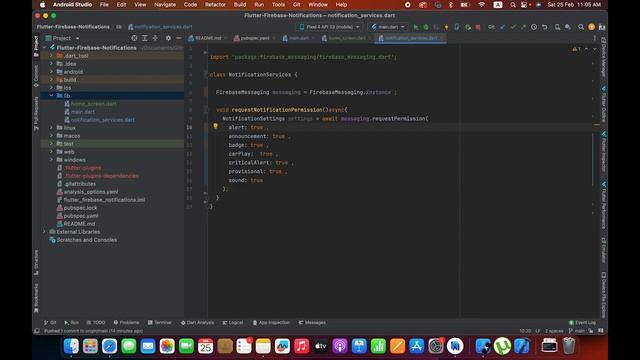Toggle the Structure tool window on left strip
Screen dimensions: 640x360
coord(36,262)
